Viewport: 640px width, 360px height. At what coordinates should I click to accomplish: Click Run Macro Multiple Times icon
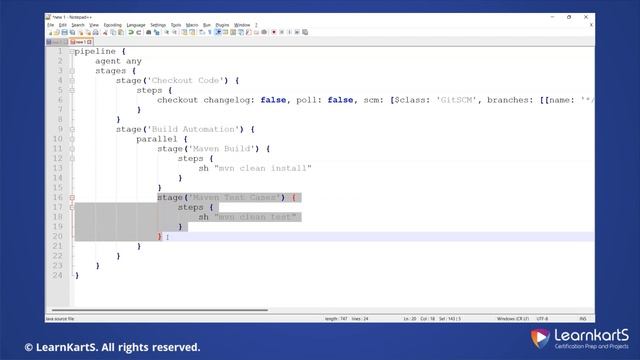[x=297, y=32]
